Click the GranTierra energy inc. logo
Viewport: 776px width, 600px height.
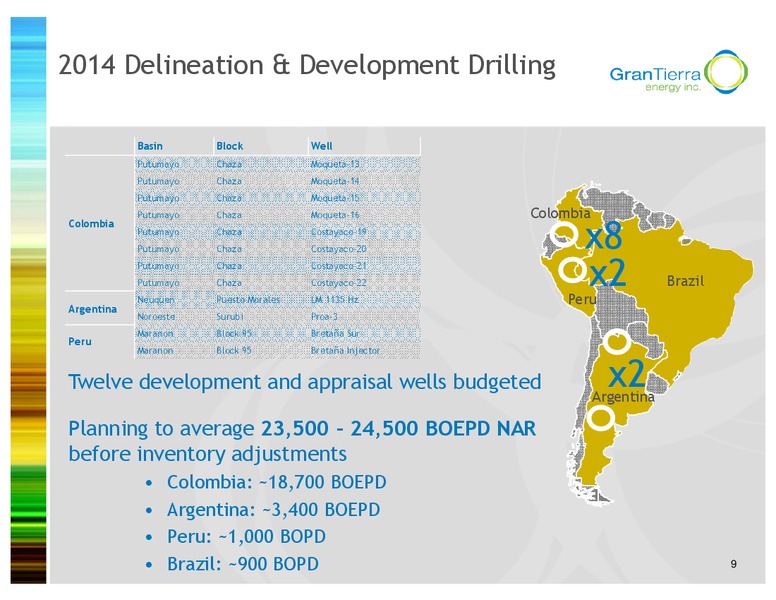pyautogui.click(x=679, y=72)
